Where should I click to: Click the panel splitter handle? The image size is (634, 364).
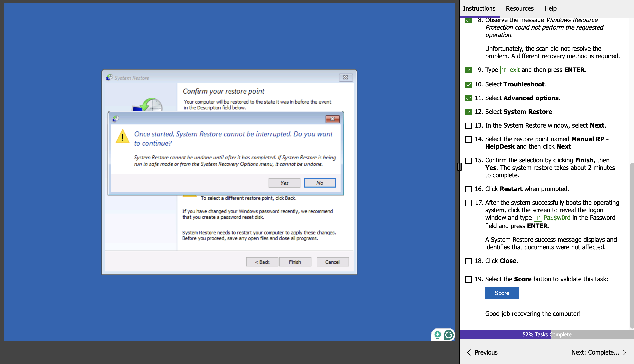(459, 167)
